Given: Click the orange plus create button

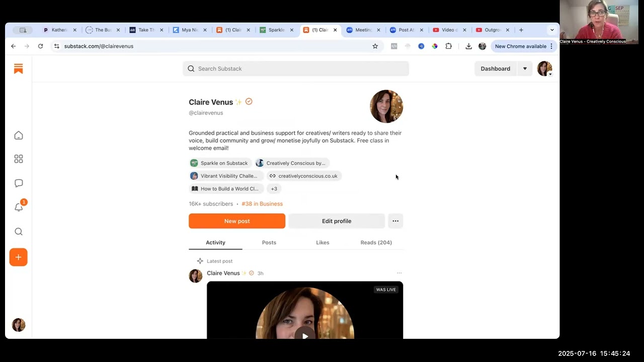Looking at the screenshot, I should [19, 257].
